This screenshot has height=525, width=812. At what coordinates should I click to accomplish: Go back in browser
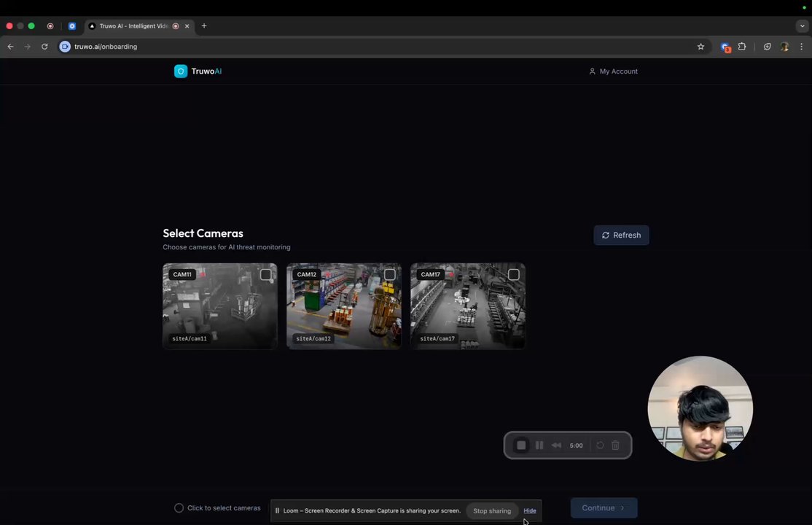pos(10,47)
